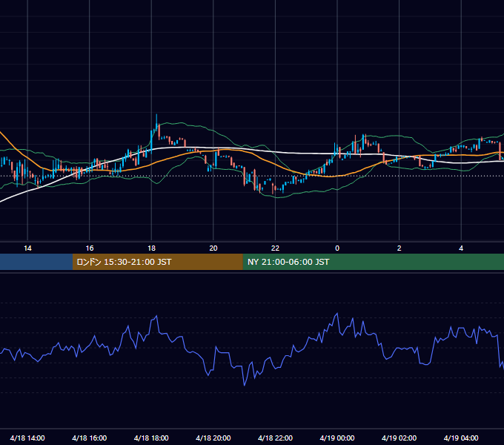
Task: Click the 4/19 04:00 date label
Action: point(461,438)
